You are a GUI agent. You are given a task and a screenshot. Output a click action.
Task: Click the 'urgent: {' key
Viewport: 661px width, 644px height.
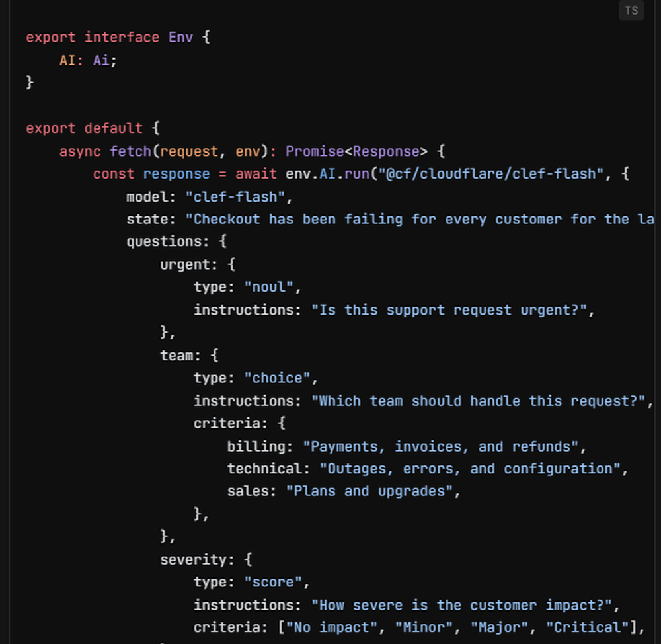coord(198,264)
